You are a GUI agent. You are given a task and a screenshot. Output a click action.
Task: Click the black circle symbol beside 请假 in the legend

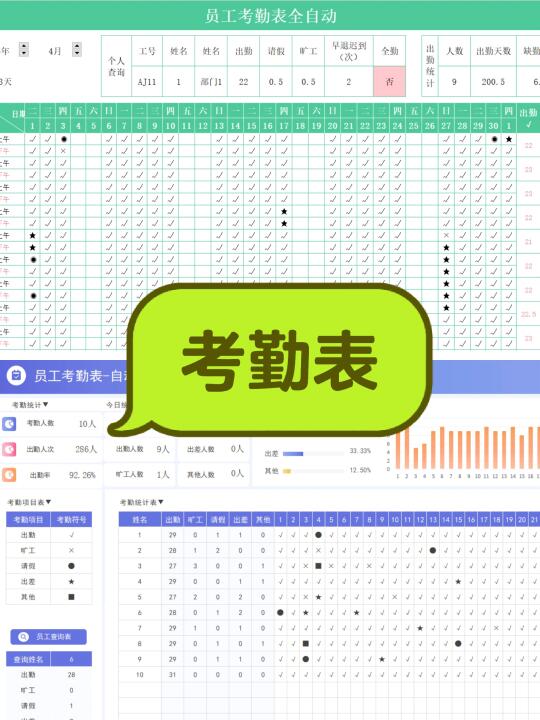pos(71,566)
